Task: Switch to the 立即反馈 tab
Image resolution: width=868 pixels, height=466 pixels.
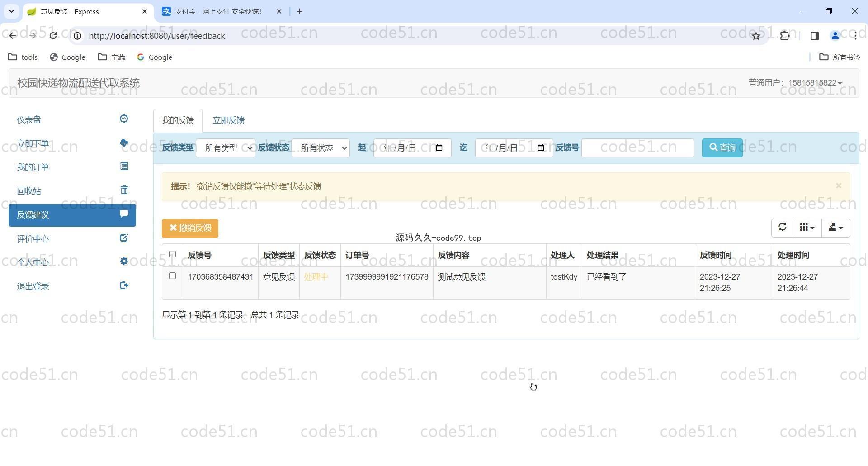Action: (228, 120)
